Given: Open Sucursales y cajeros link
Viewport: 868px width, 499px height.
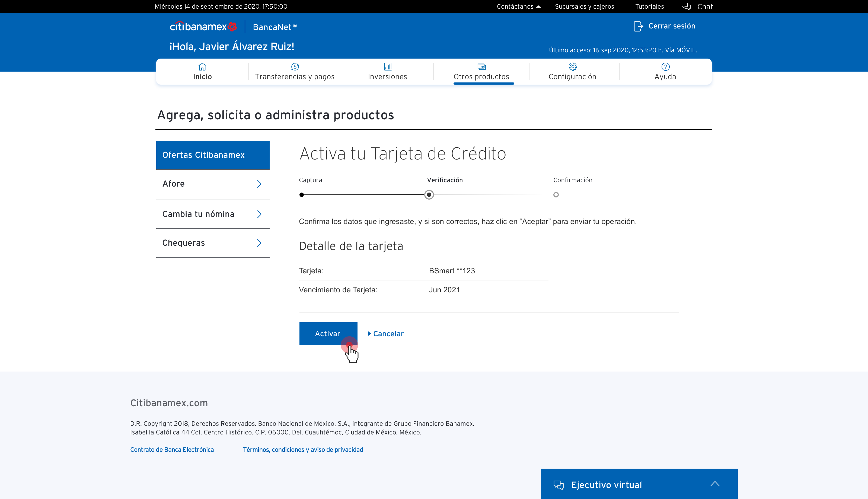Looking at the screenshot, I should tap(584, 7).
